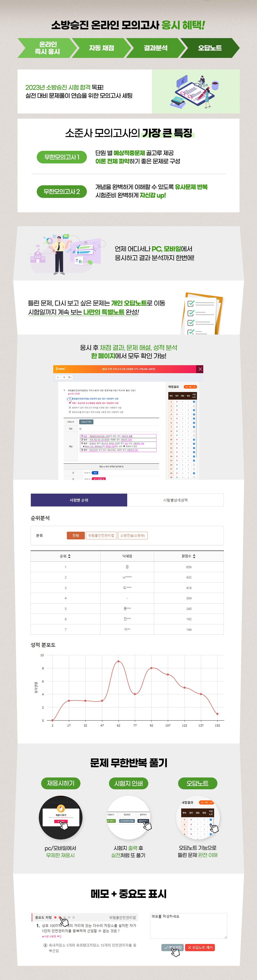Click the Tmate logo in exam header
Screen dimensions: 257x980
click(x=60, y=369)
